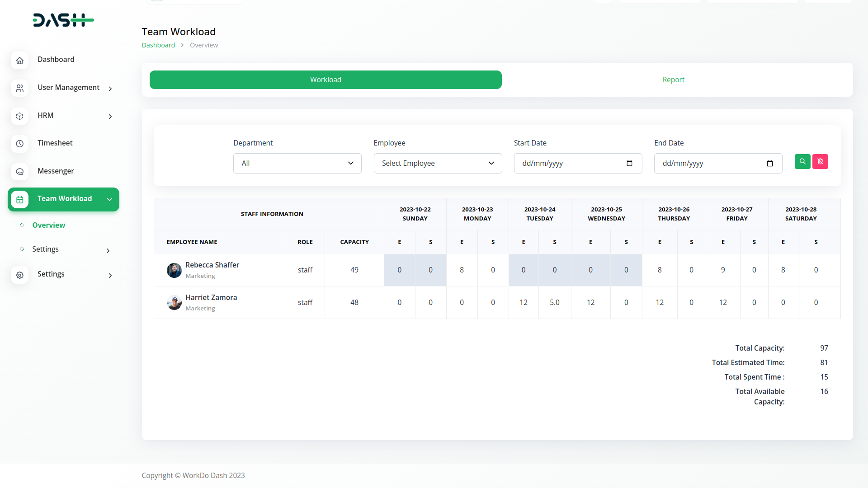
Task: Expand the User Management menu chevron
Action: pyautogui.click(x=110, y=89)
